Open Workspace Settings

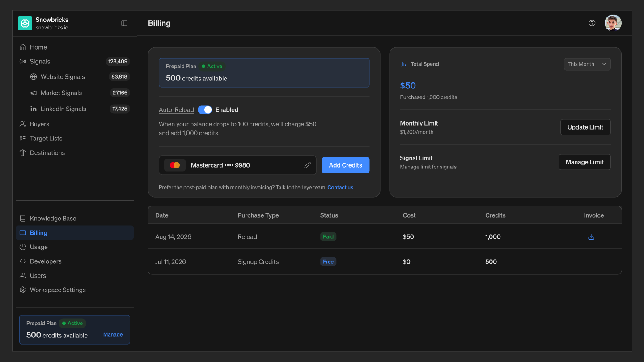click(75, 290)
